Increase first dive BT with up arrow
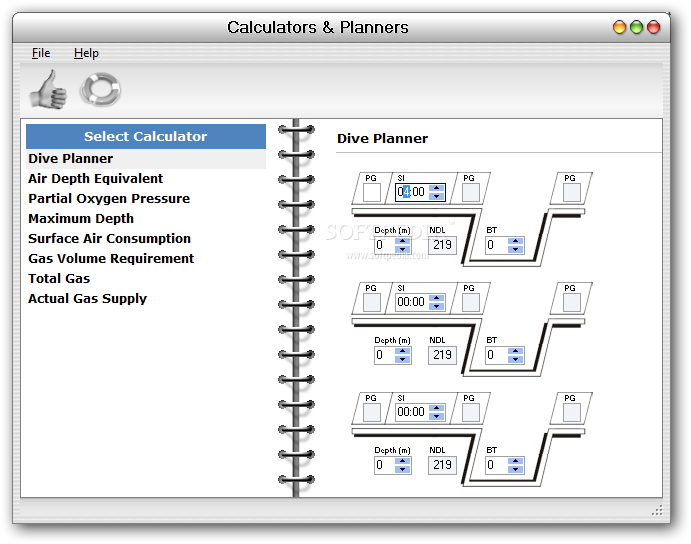691x544 pixels. [x=515, y=241]
